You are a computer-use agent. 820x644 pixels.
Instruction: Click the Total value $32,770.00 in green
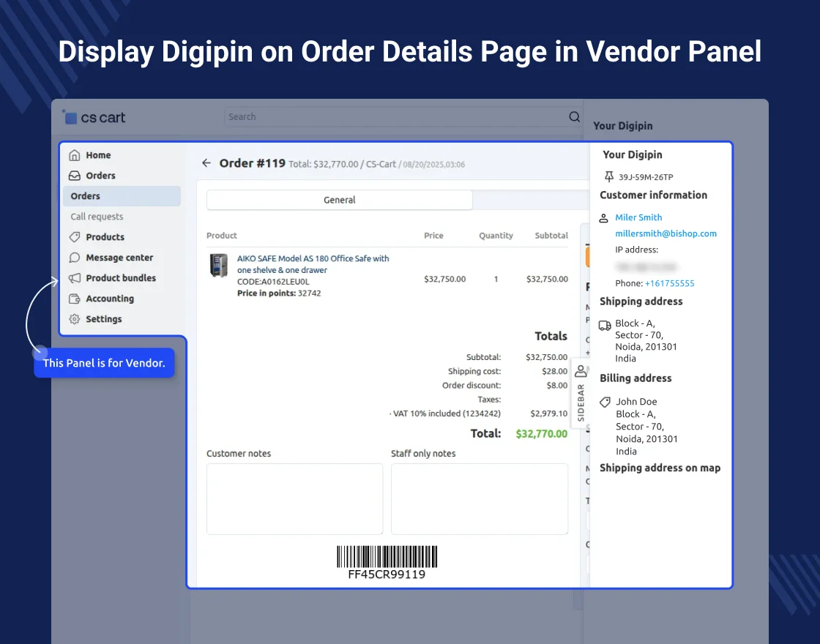541,433
